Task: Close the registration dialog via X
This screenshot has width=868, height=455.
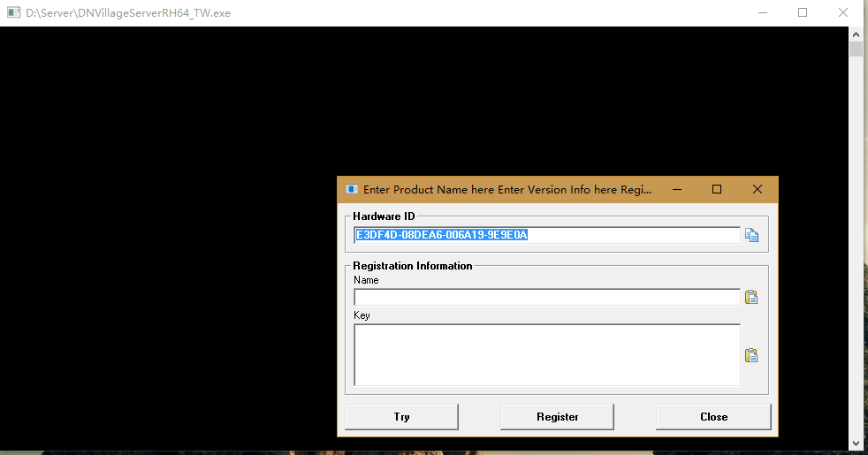Action: 758,189
